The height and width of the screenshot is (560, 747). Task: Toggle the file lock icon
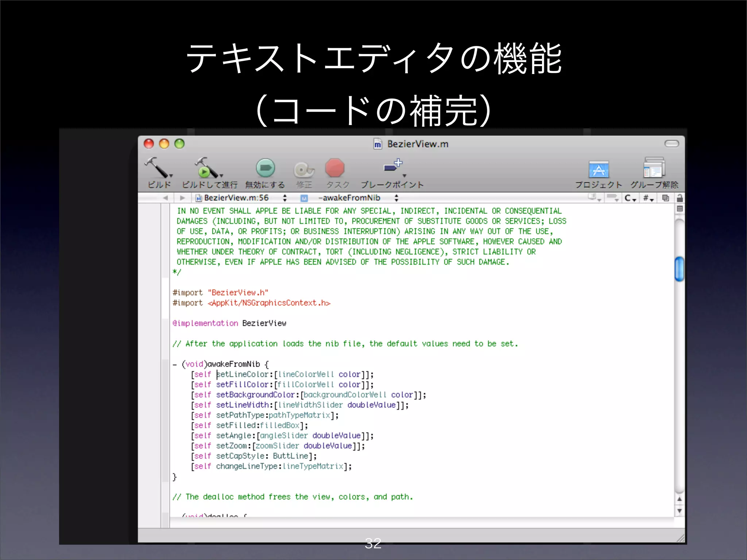tap(680, 198)
